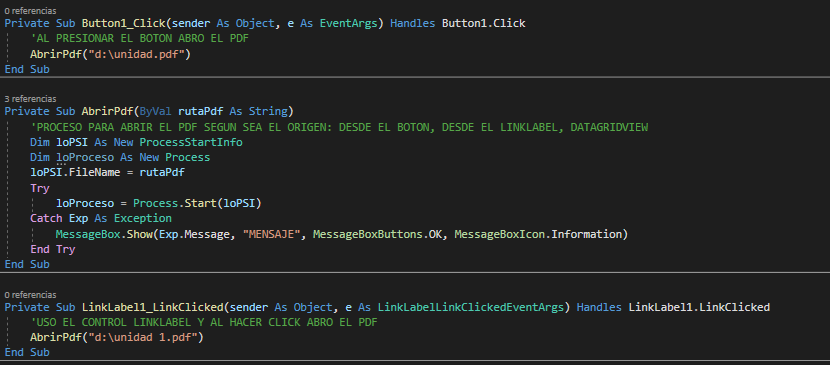Click the ProcessStartInfo type name
Viewport: 830px width, 365px height.
point(191,142)
